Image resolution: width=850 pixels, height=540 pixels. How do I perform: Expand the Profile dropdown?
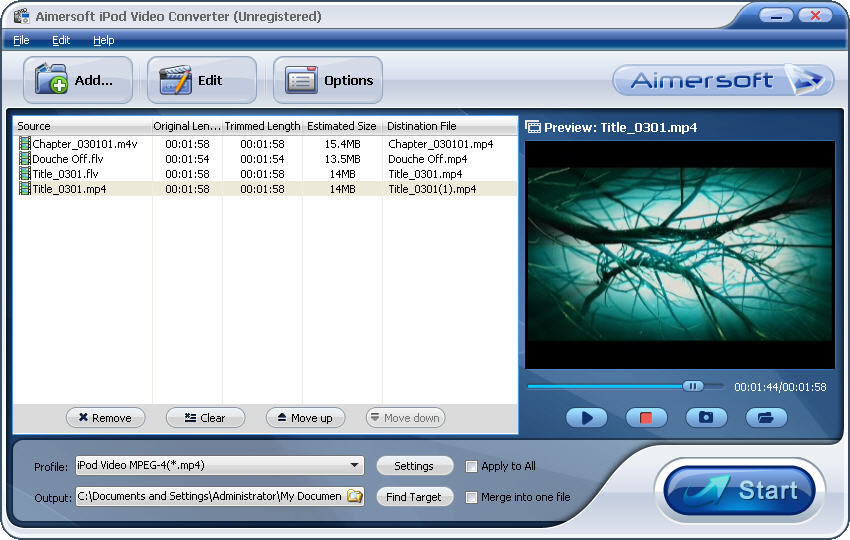(354, 465)
